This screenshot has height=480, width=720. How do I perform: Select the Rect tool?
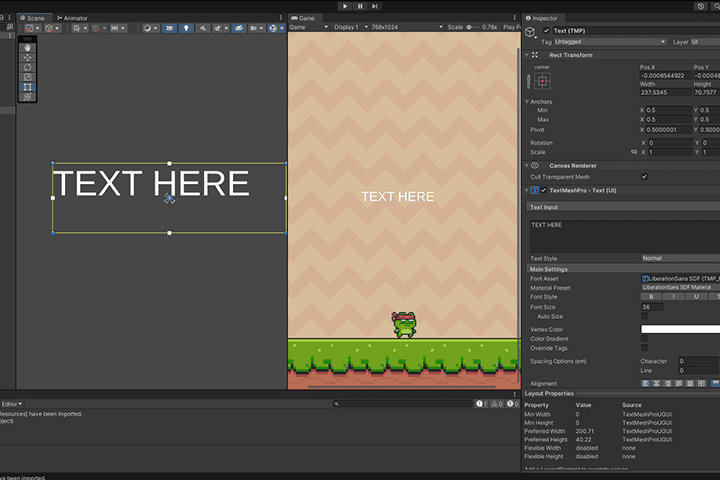click(x=28, y=87)
